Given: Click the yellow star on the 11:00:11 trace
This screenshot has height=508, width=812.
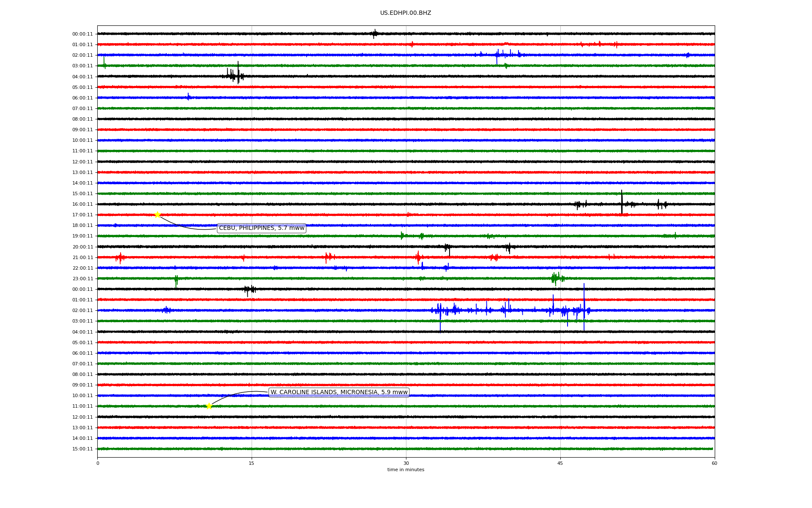Looking at the screenshot, I should coord(209,406).
